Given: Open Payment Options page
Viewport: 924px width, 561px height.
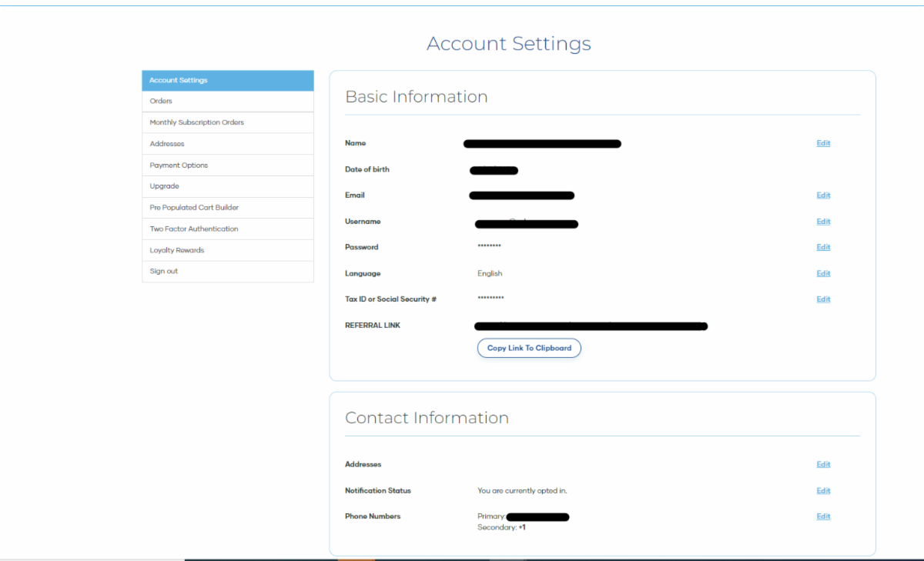Looking at the screenshot, I should 179,165.
